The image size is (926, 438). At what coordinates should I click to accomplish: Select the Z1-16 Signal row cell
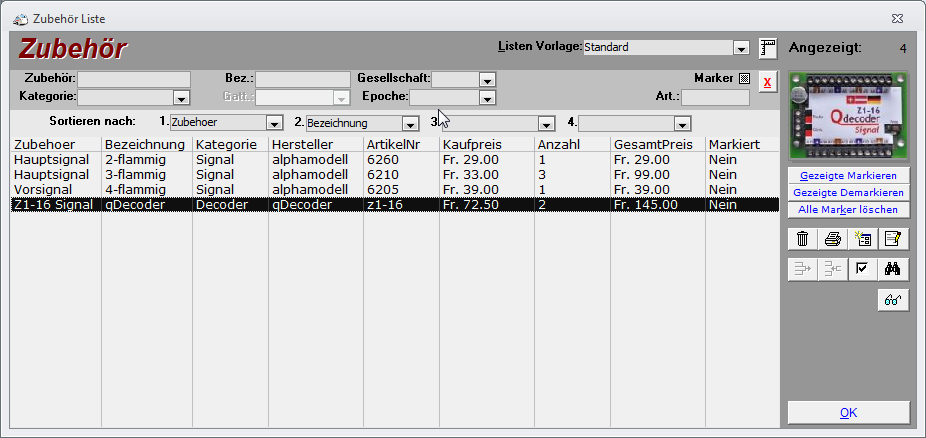tap(54, 205)
